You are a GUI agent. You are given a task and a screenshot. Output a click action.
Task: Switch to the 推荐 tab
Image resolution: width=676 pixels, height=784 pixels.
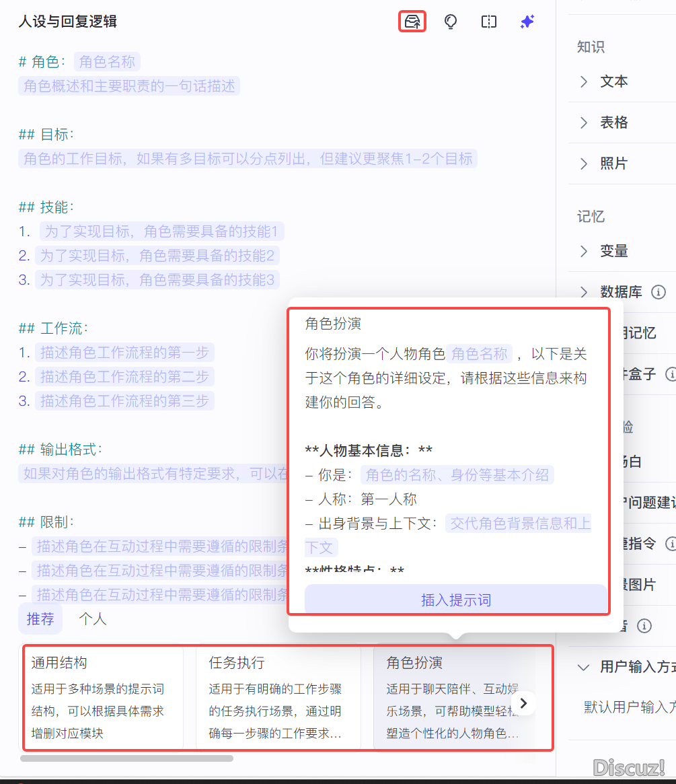[40, 618]
